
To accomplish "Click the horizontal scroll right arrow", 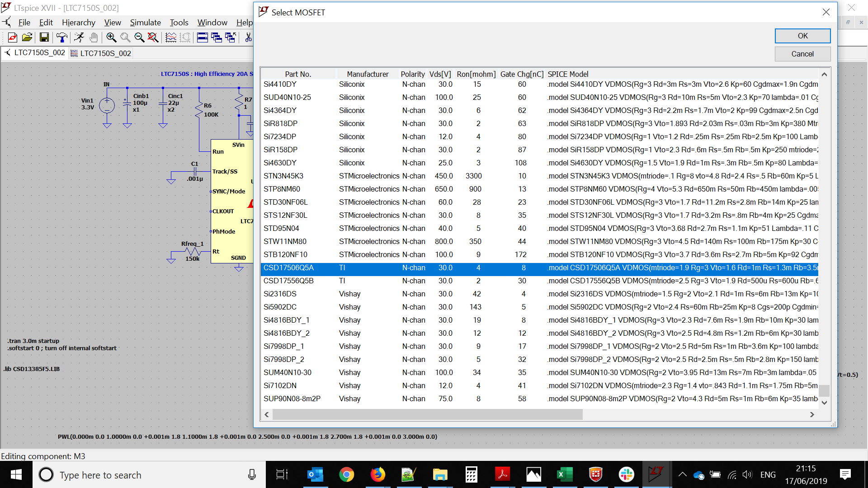I will pos(812,414).
